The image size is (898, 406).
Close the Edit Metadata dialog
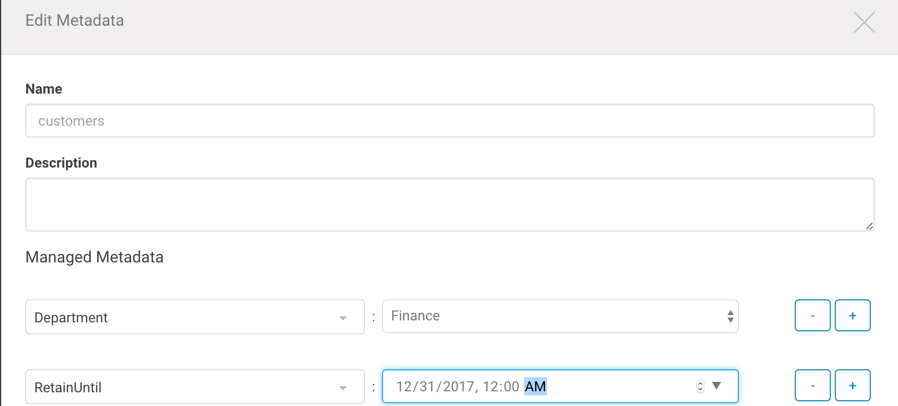tap(864, 23)
